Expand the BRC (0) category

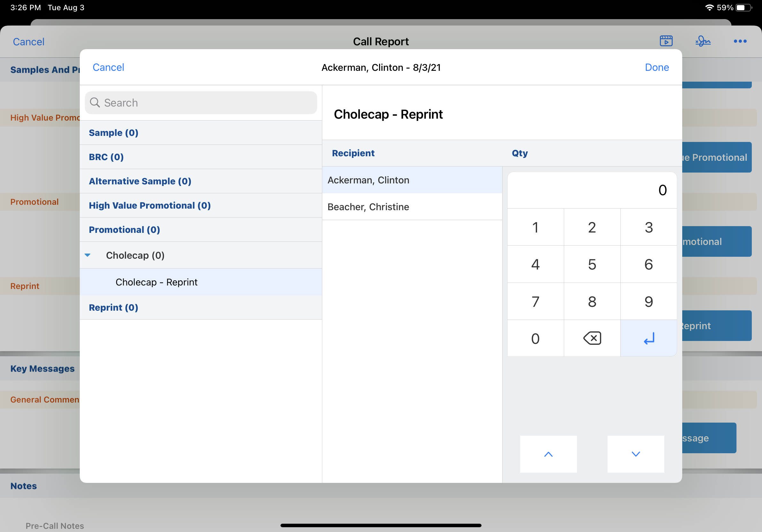click(106, 157)
